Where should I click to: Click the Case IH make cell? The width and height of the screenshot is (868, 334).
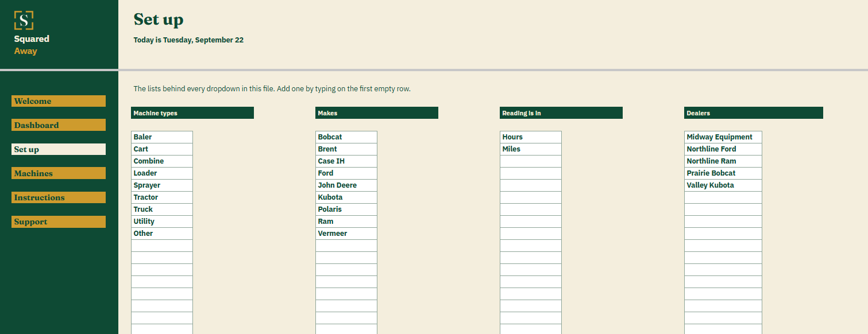click(346, 161)
